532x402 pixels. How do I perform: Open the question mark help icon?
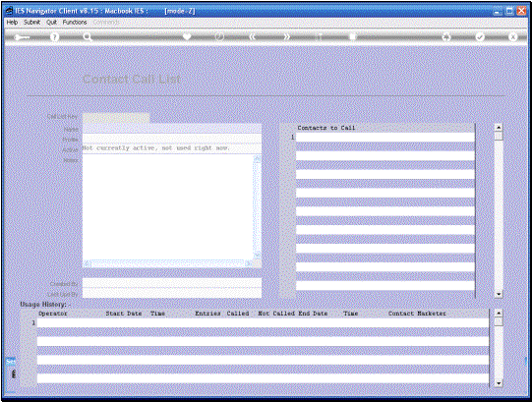(54, 37)
